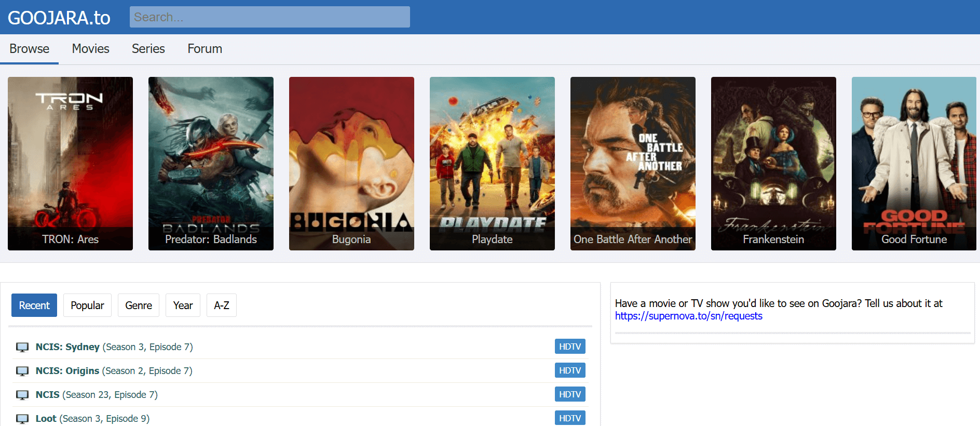Screen dimensions: 980x426
Task: Open NCIS Season 23 Episode 7 link
Action: (x=97, y=395)
